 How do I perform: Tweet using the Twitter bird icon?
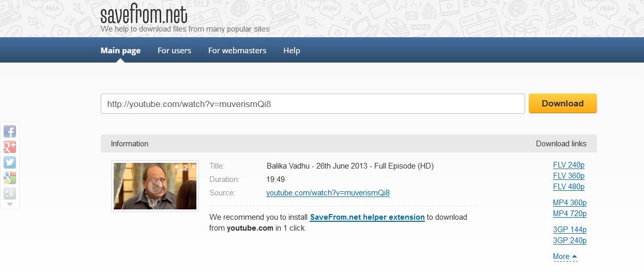[x=10, y=162]
